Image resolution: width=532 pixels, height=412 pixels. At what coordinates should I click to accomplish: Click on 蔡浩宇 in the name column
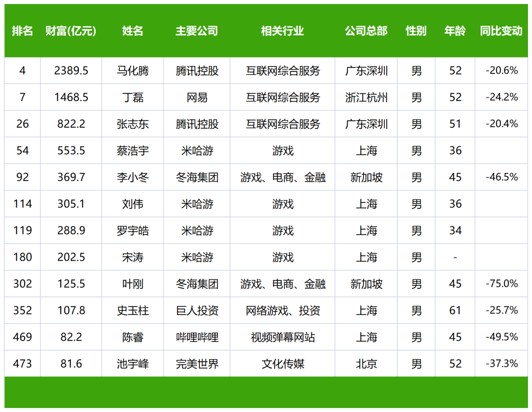point(133,151)
